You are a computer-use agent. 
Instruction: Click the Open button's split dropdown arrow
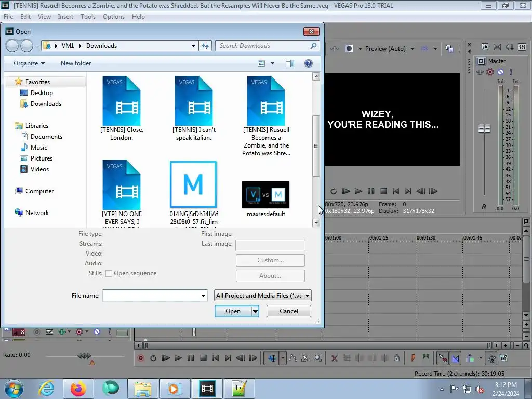pyautogui.click(x=255, y=311)
